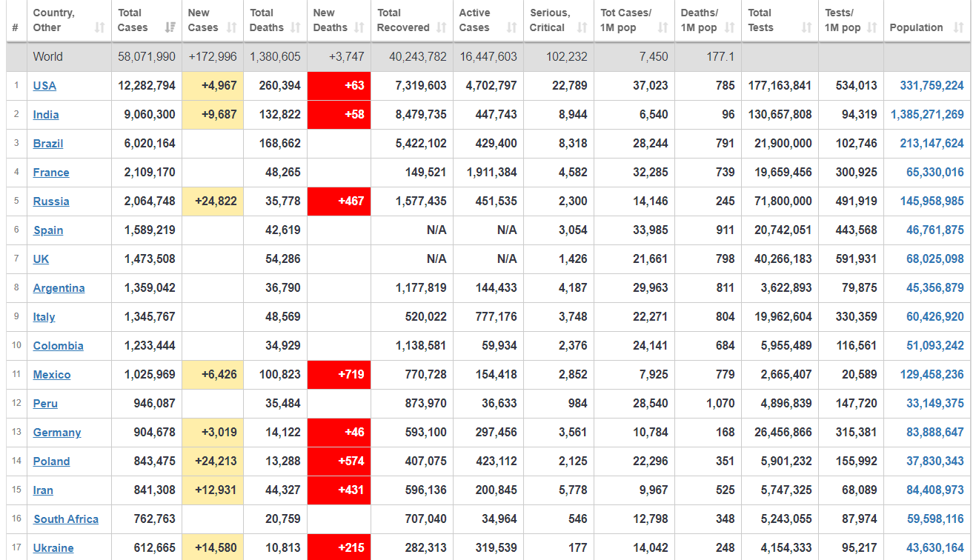Image resolution: width=976 pixels, height=560 pixels.
Task: Select World total cases 58,071,990
Action: tap(147, 57)
